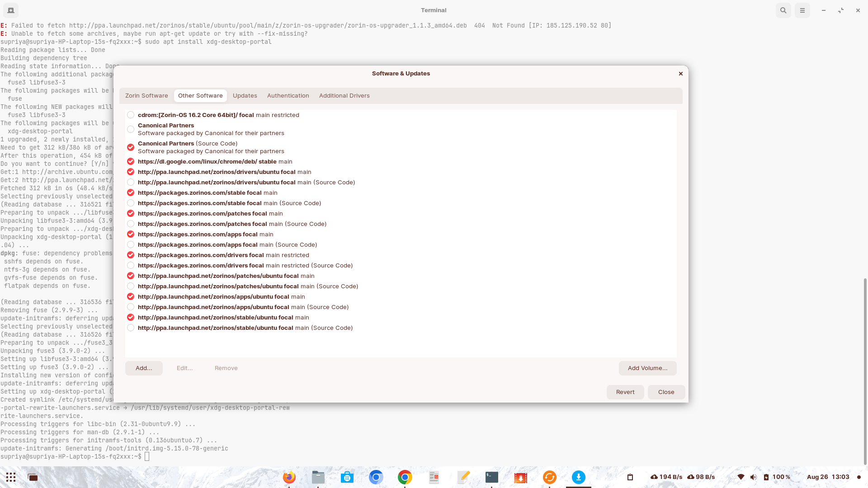Image resolution: width=868 pixels, height=488 pixels.
Task: Launch Google Chrome from the taskbar
Action: 405,477
